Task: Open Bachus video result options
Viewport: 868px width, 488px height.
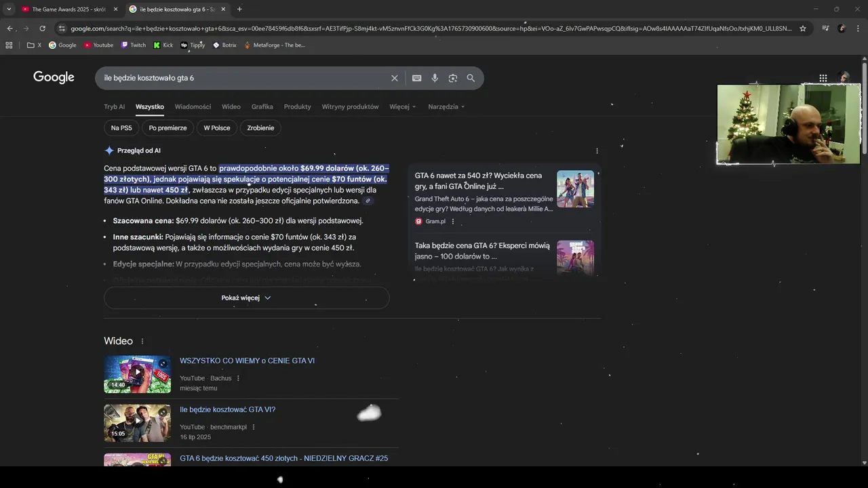Action: (238, 378)
